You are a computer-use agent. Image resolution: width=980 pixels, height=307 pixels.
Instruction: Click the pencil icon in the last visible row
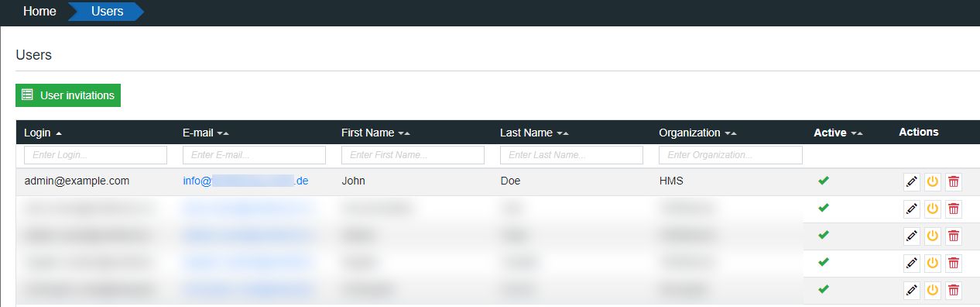pos(912,290)
